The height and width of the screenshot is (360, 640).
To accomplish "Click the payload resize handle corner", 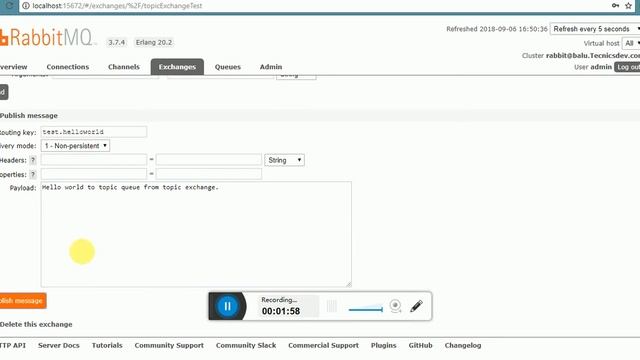I will point(349,284).
